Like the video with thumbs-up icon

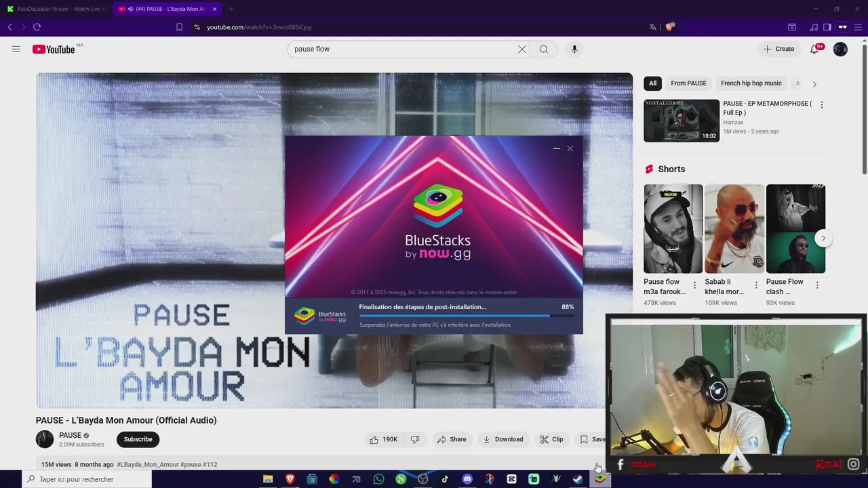[384, 439]
